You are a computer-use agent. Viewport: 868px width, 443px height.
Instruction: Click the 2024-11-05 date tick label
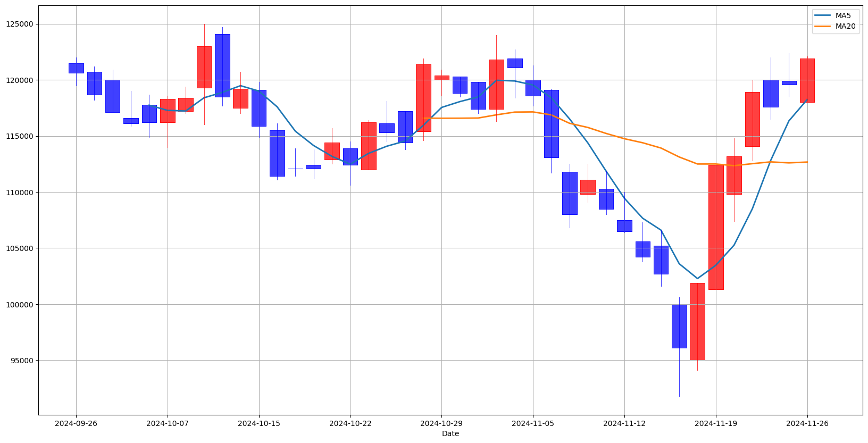[533, 423]
